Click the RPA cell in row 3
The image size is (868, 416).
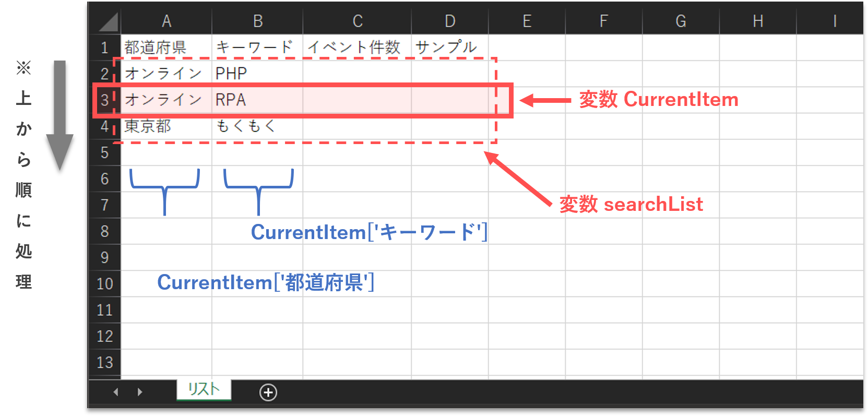(257, 100)
